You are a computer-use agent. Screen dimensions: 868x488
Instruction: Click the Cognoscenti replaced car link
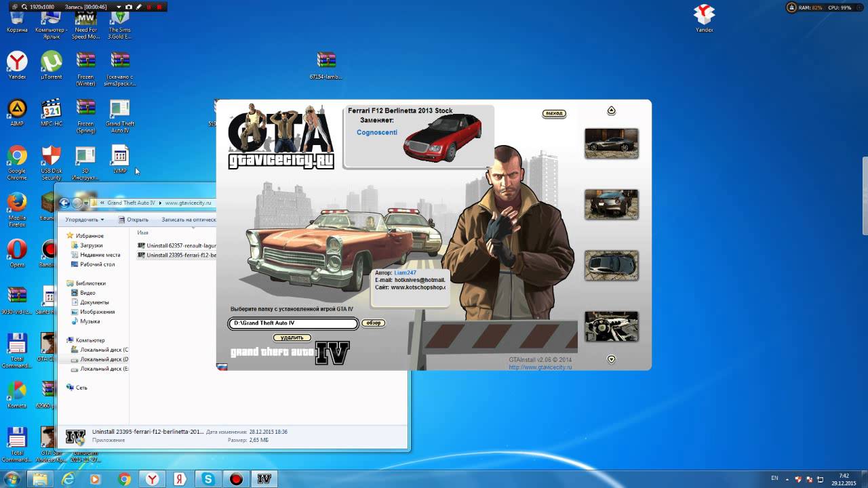pos(377,132)
